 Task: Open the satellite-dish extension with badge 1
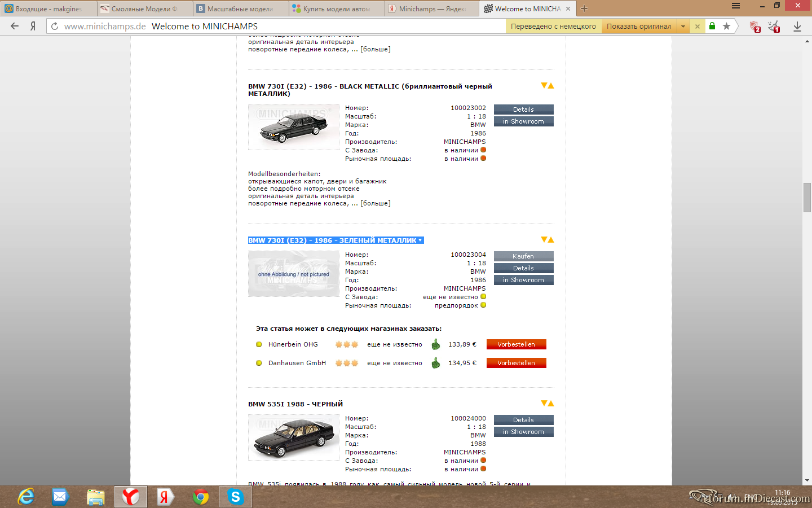(x=774, y=27)
